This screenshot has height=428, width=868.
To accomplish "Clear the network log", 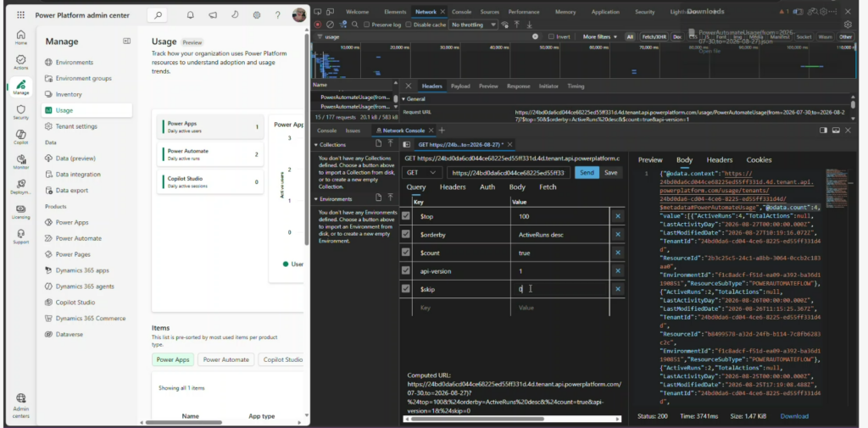I will [x=330, y=25].
